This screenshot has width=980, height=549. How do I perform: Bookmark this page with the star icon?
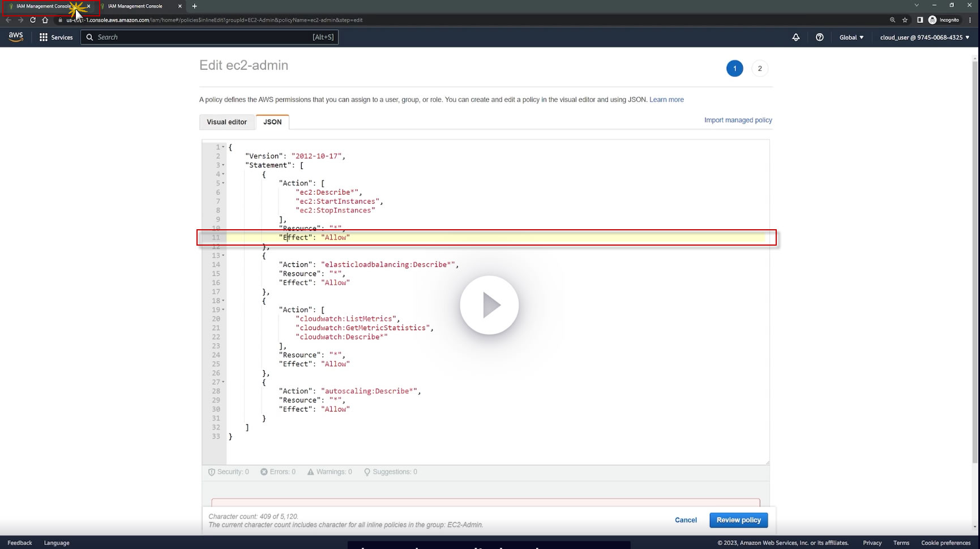905,20
